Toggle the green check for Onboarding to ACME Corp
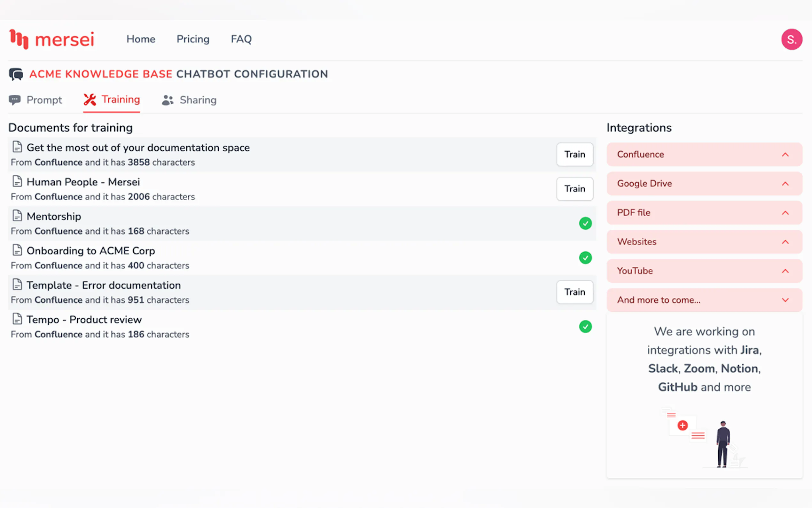This screenshot has height=508, width=812. click(585, 258)
